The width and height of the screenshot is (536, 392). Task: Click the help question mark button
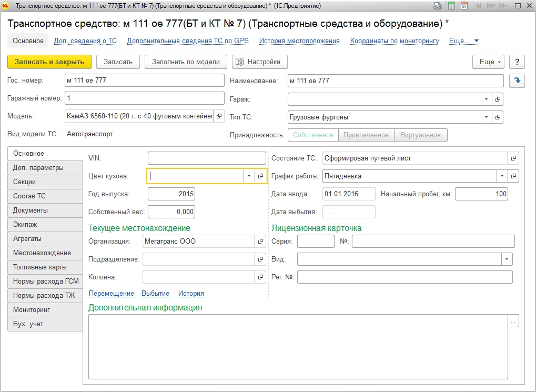(x=517, y=62)
